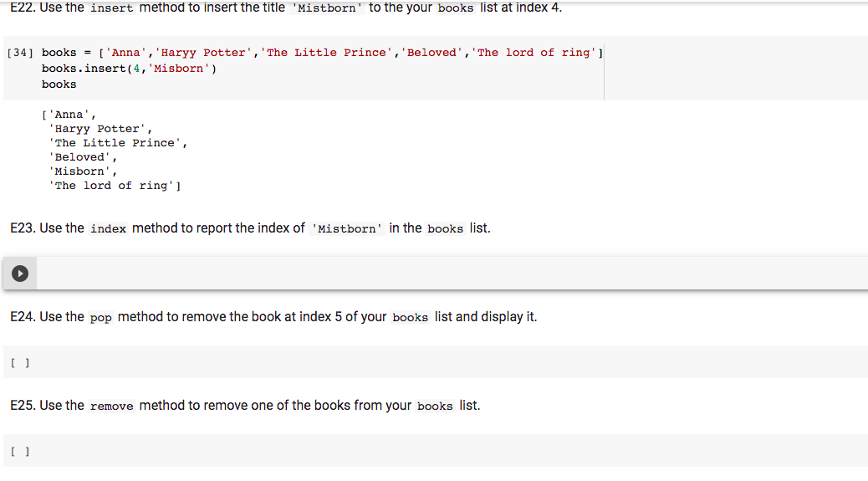Click the line books.insert(4,'Misborn')
The image size is (868, 481).
coord(129,69)
